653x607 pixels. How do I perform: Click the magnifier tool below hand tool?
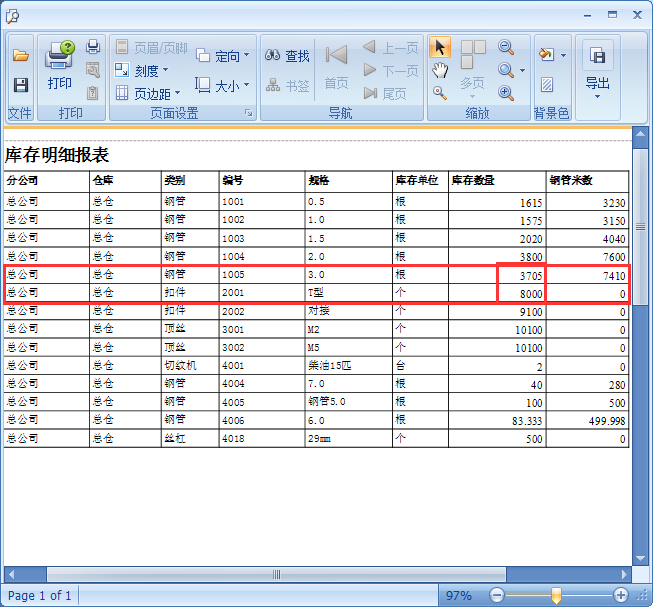point(440,93)
